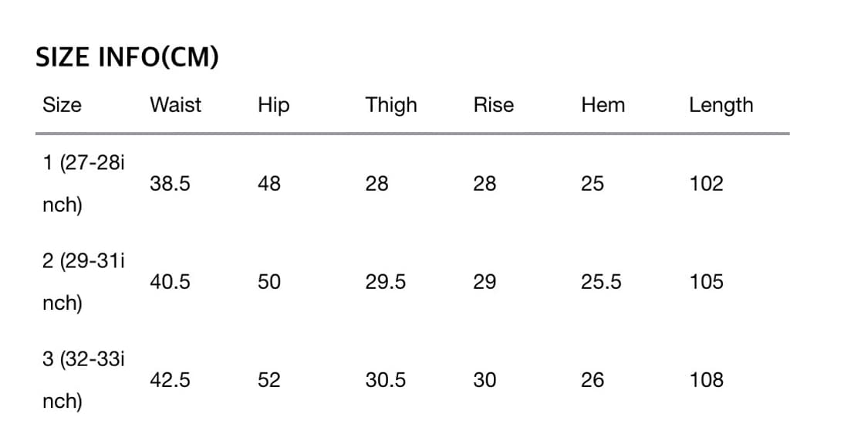Click thigh value 29.5
The height and width of the screenshot is (431, 868).
(385, 282)
